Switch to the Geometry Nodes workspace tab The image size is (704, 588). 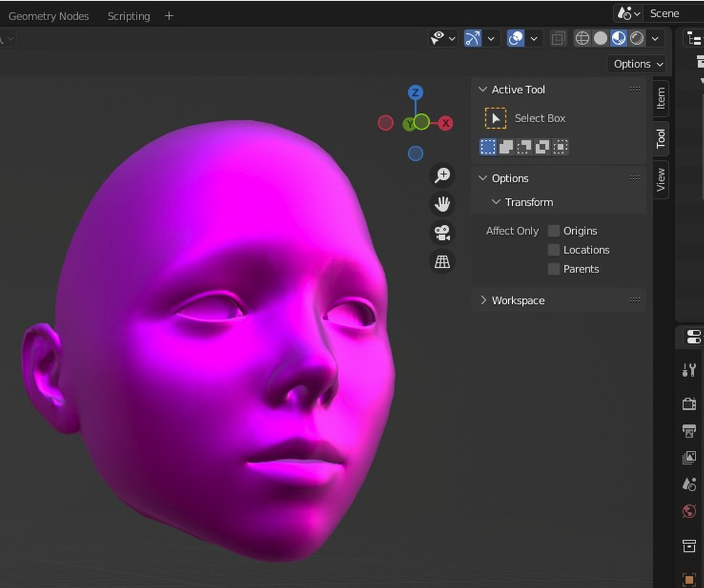click(x=48, y=16)
